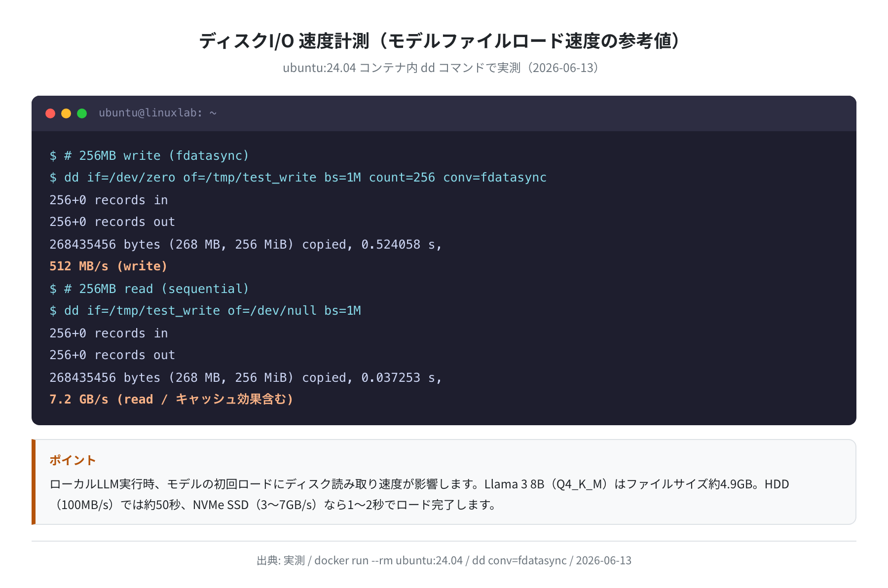888x588 pixels.
Task: Click the dd command with conv=fdatasync
Action: click(x=298, y=178)
